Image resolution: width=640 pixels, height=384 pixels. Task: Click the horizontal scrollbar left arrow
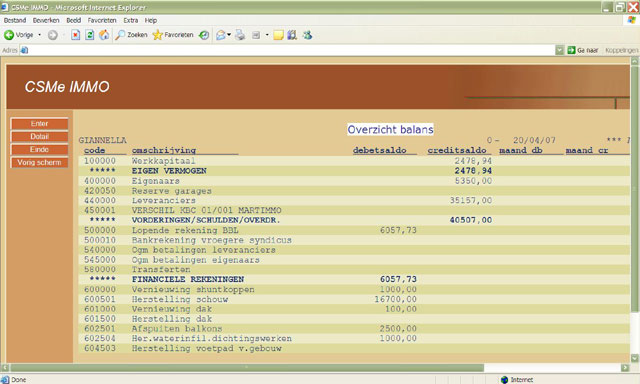[5, 368]
